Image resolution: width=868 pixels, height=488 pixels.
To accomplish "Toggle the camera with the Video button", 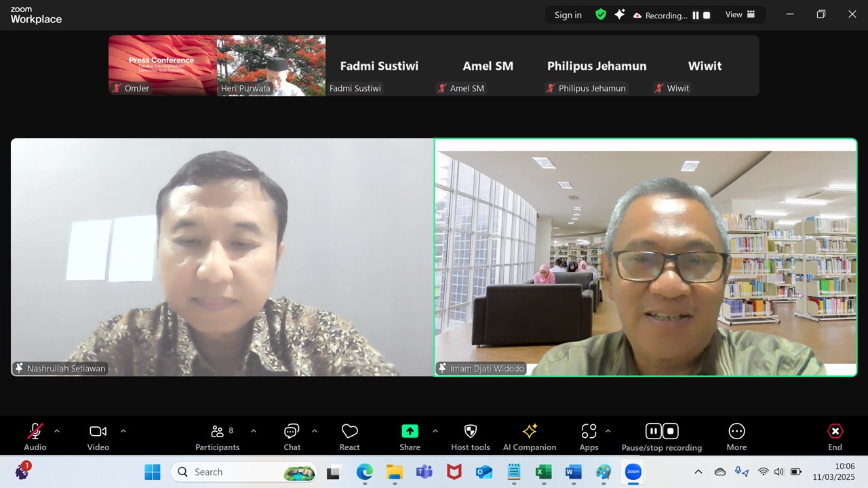I will [98, 437].
